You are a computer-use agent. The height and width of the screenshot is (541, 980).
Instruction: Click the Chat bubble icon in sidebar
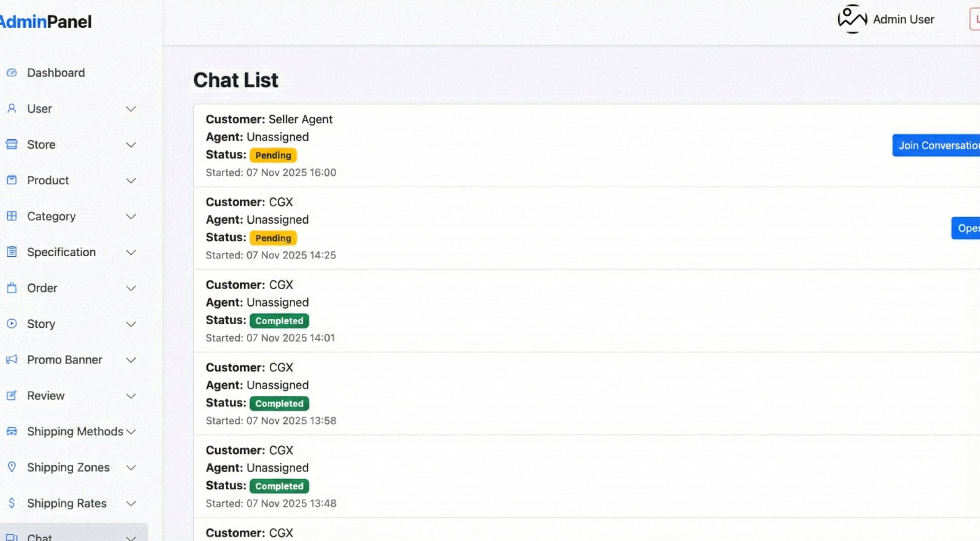point(12,537)
